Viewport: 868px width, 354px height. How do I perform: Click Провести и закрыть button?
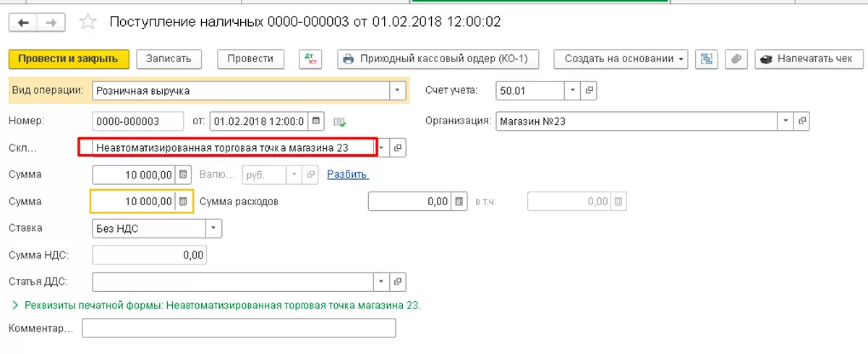coord(69,59)
